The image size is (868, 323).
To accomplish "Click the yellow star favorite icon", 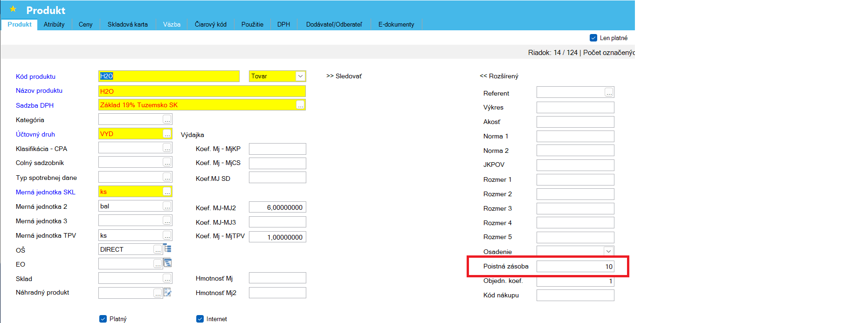I will (13, 9).
